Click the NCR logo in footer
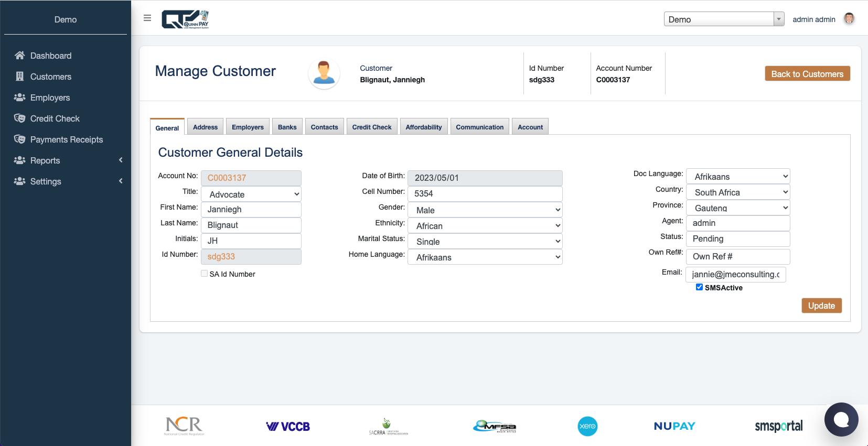 tap(184, 426)
